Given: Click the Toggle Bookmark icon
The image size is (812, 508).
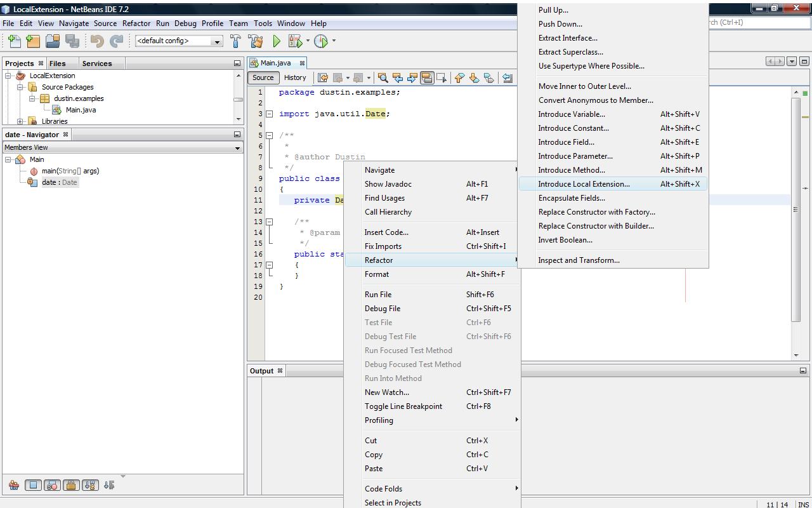Looking at the screenshot, I should [x=489, y=77].
